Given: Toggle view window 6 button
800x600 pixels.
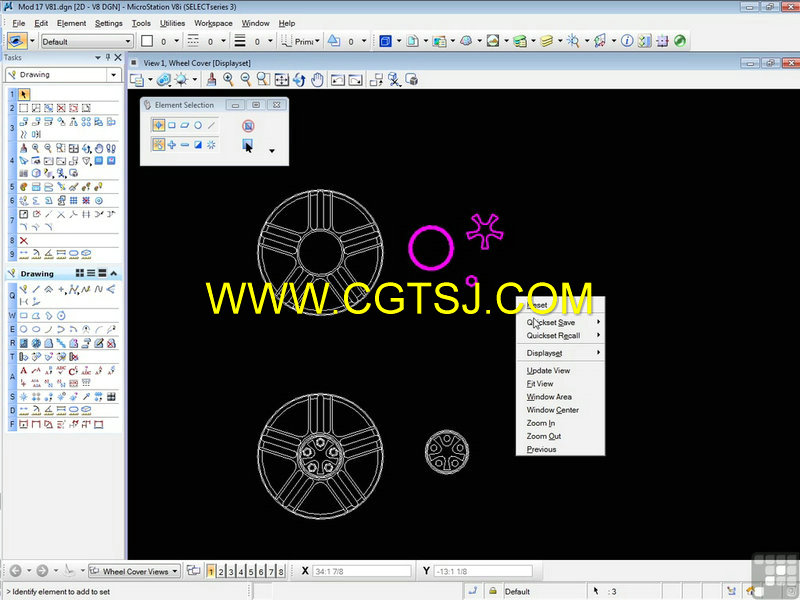Looking at the screenshot, I should coord(261,571).
